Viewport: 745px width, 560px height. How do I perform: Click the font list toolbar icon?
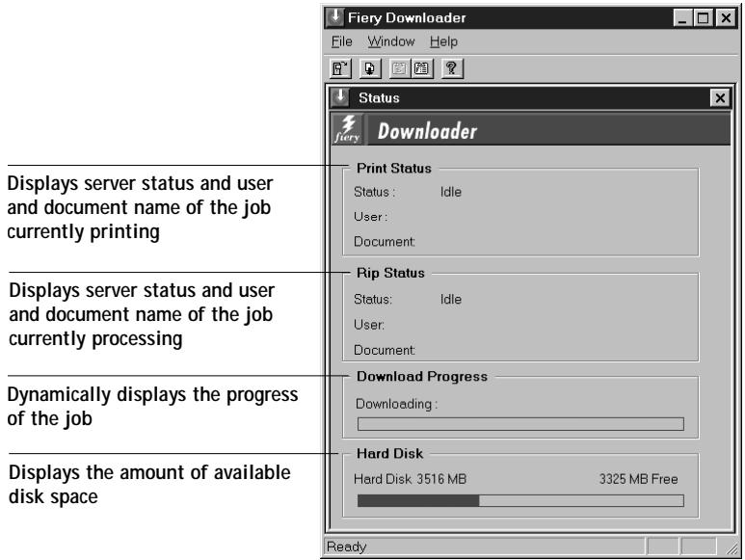421,68
